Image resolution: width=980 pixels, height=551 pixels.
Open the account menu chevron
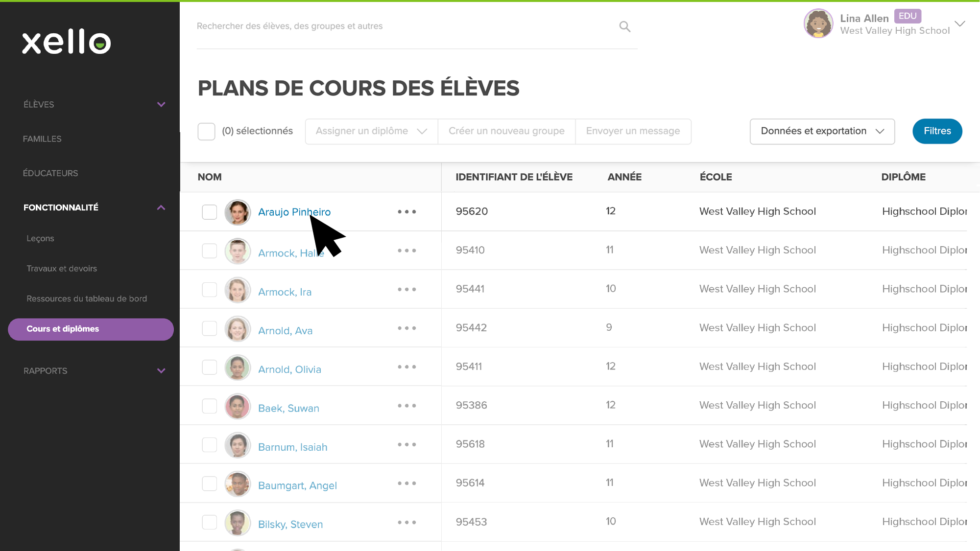(960, 23)
